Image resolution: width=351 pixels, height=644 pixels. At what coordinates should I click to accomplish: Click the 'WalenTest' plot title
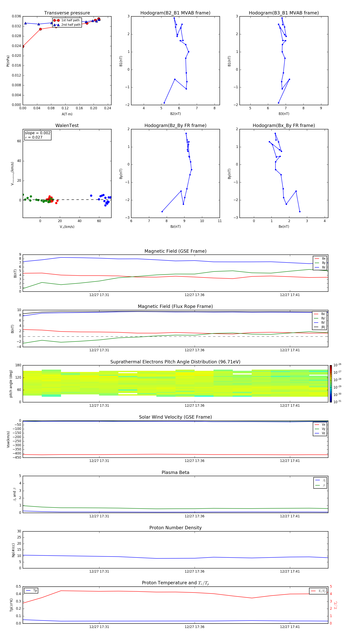pos(67,125)
